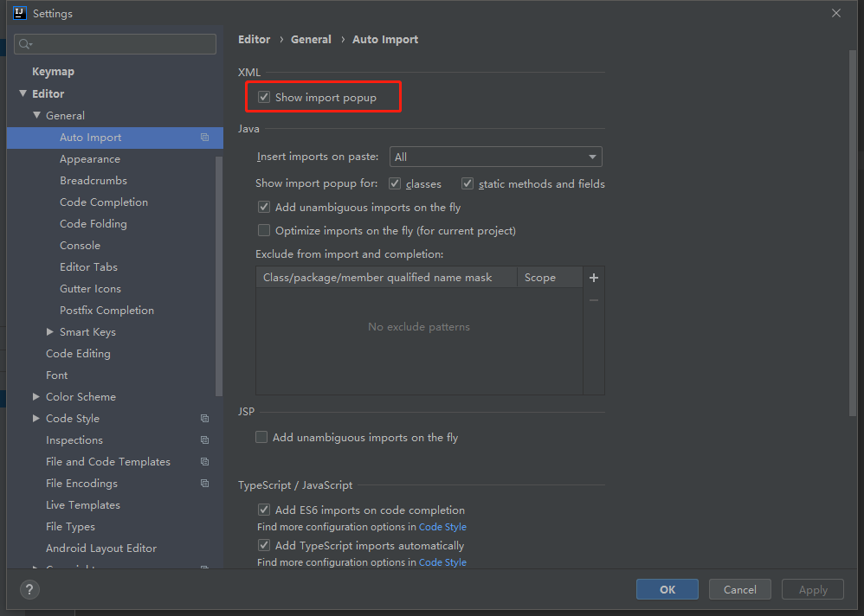Click the Apply button

[813, 589]
